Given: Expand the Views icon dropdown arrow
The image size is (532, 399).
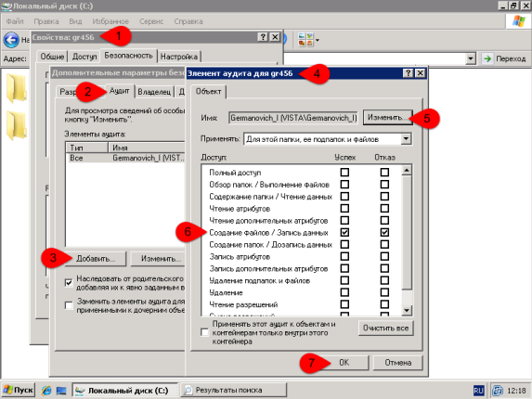Looking at the screenshot, I should 318,40.
